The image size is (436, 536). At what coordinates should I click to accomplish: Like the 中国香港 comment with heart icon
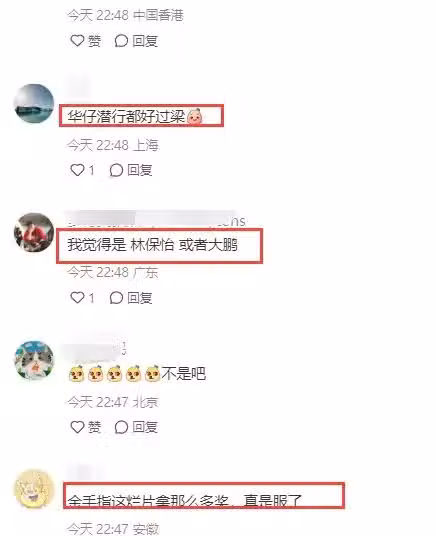[85, 41]
